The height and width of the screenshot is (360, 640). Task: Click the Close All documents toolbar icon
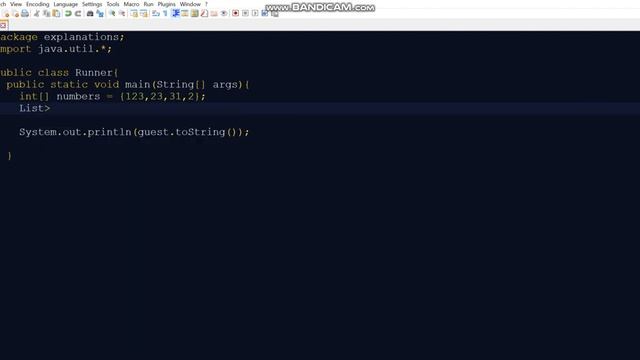click(15, 13)
